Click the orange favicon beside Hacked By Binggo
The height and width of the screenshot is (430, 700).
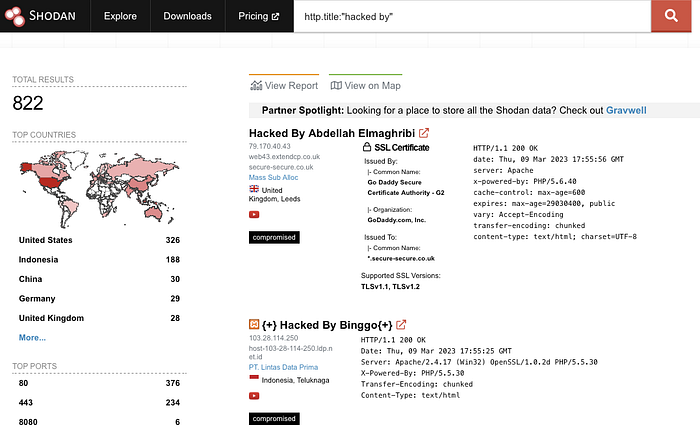(x=254, y=324)
